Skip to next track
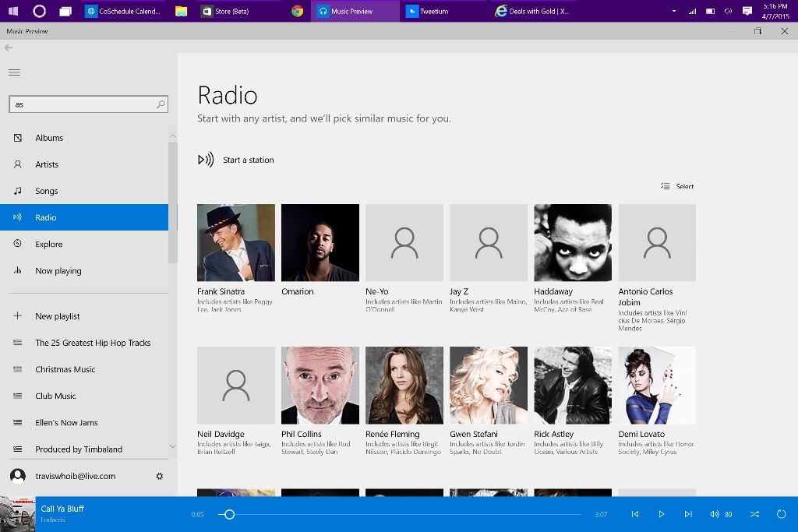 pyautogui.click(x=688, y=514)
